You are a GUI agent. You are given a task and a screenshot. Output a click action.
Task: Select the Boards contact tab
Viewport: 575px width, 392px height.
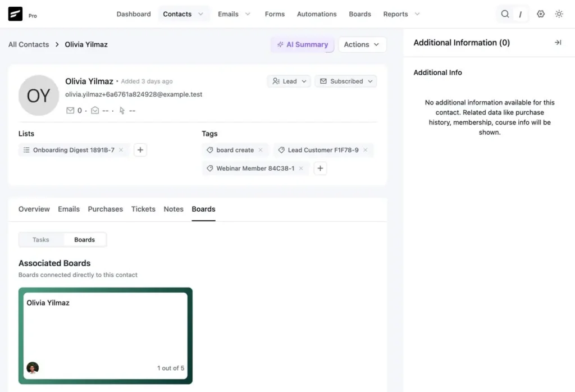pyautogui.click(x=203, y=209)
